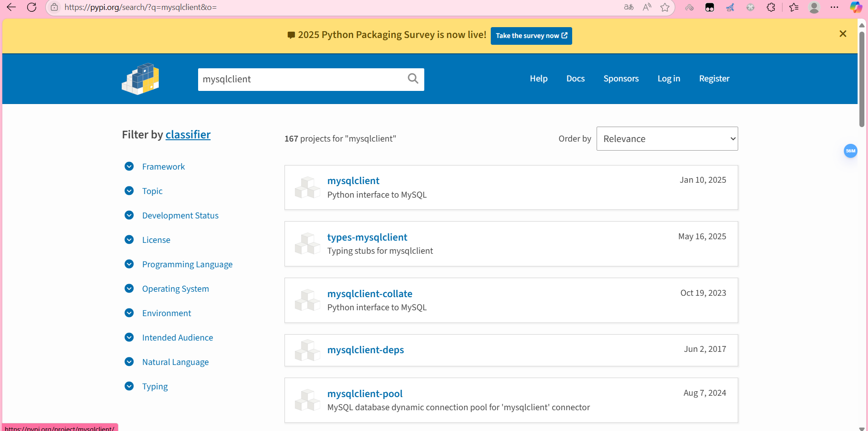Open Sponsors in the PyPI header

(x=621, y=79)
